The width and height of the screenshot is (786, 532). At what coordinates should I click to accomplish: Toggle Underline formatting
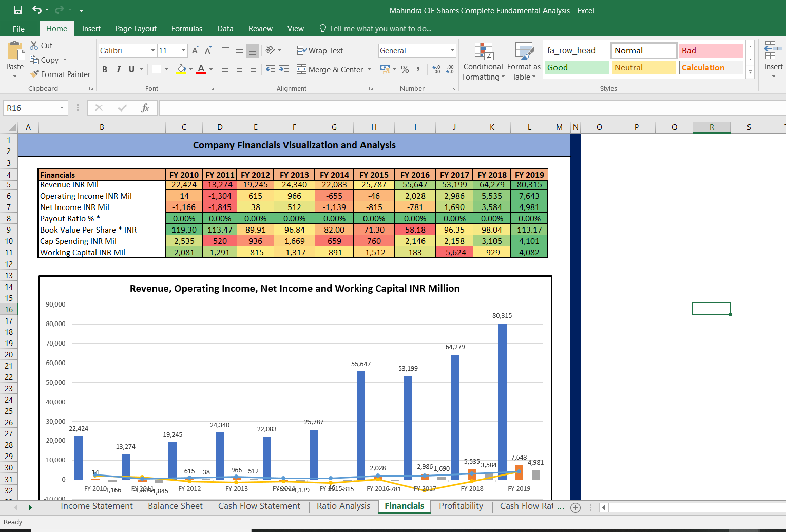(132, 69)
